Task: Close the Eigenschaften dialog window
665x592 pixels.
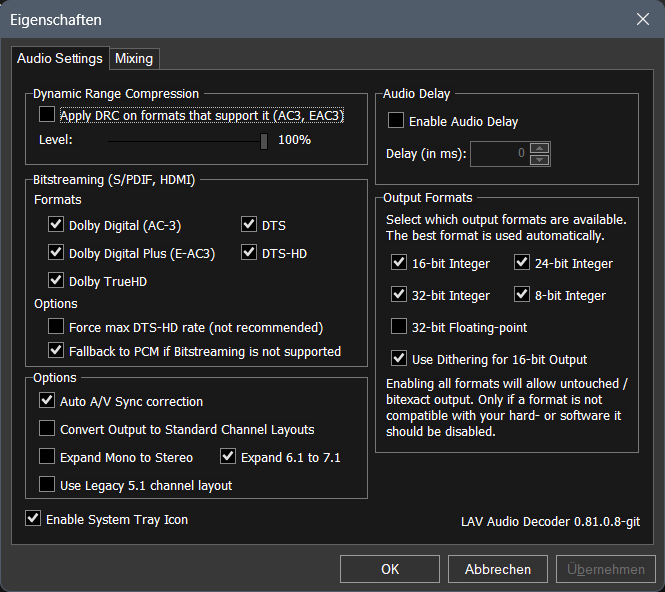Action: pos(643,19)
